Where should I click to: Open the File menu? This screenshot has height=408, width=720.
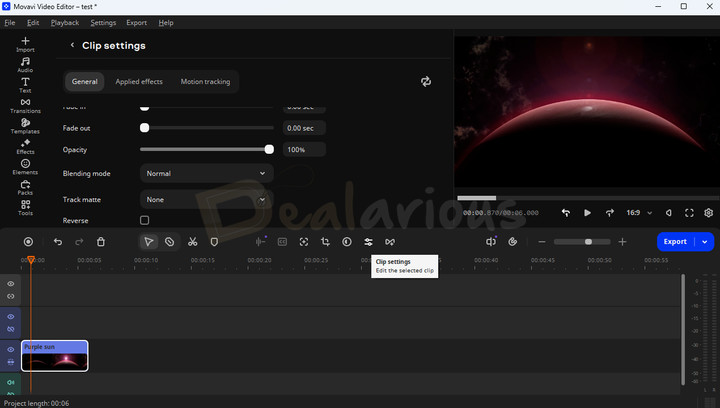click(x=10, y=22)
